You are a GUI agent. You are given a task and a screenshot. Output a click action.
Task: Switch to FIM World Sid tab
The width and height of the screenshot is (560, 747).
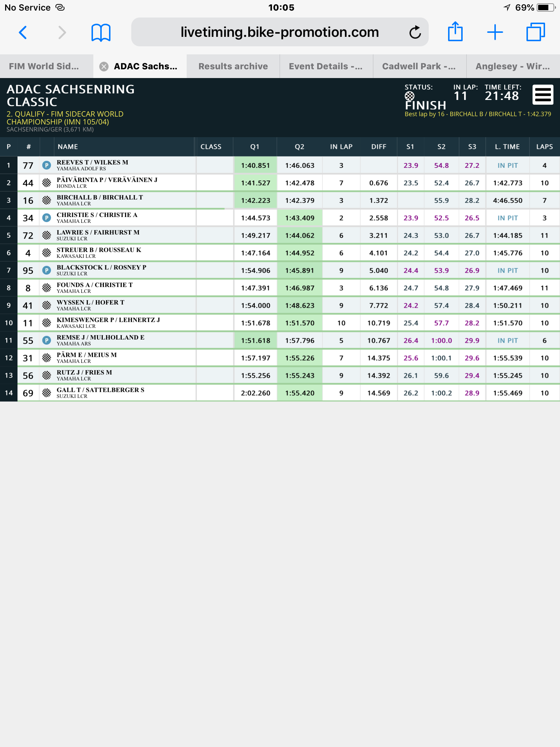(44, 66)
